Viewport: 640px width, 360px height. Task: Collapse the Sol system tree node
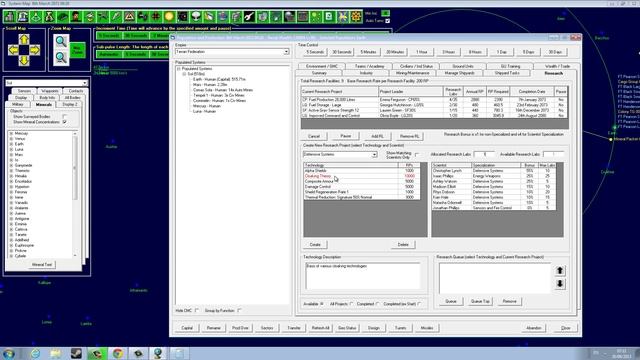point(184,74)
